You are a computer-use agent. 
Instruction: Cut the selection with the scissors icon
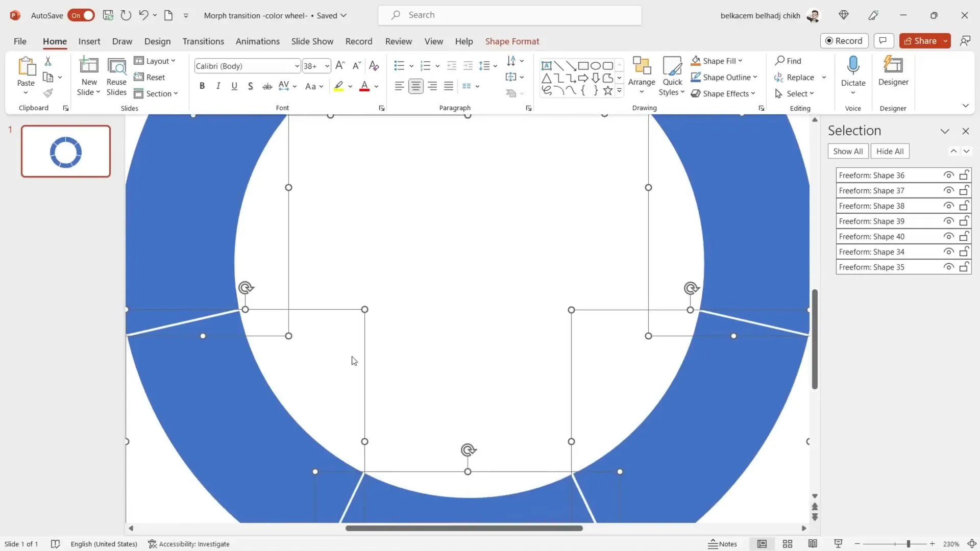pos(48,61)
